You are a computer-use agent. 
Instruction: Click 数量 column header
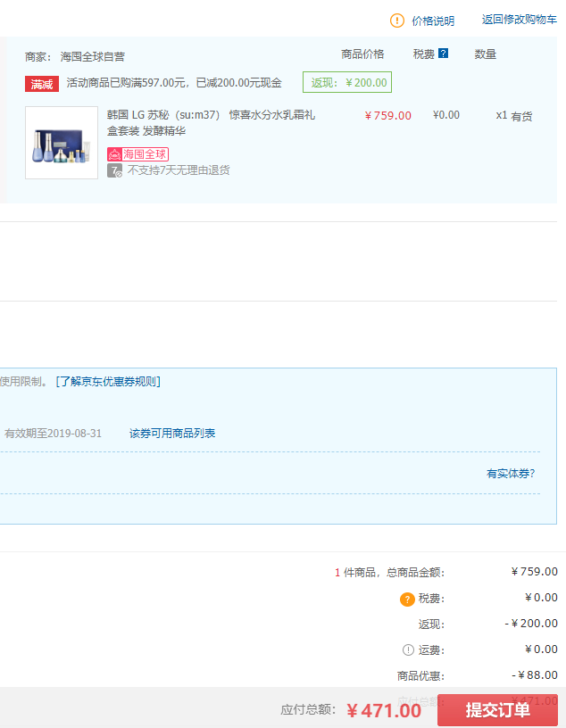[485, 54]
